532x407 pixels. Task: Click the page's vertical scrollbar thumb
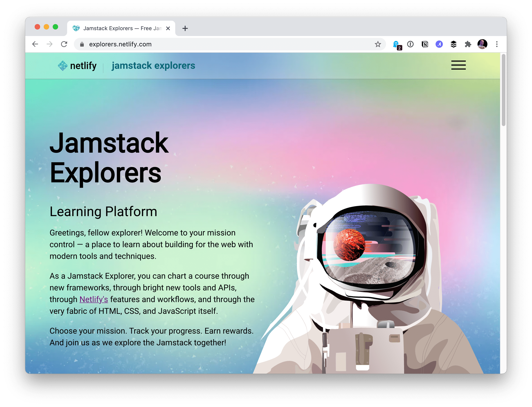point(503,90)
